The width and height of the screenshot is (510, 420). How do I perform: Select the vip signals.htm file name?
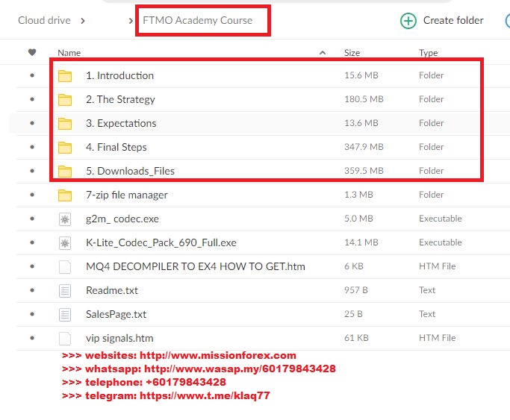click(119, 338)
